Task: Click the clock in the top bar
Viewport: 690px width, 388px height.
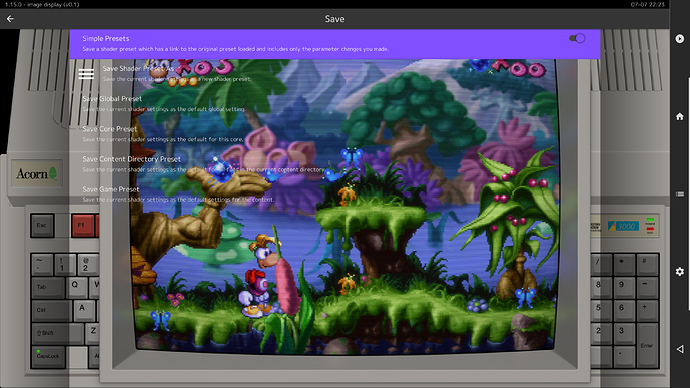Action: tap(648, 4)
